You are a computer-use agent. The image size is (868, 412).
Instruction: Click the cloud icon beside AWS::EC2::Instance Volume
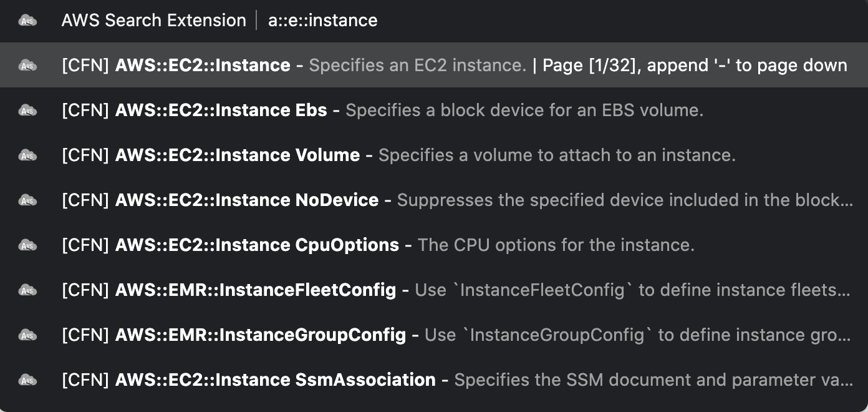(27, 155)
